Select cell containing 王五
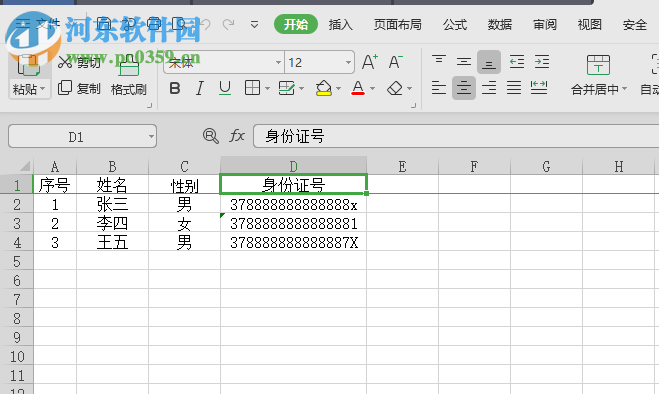Screen dimensions: 659x394 (112, 242)
